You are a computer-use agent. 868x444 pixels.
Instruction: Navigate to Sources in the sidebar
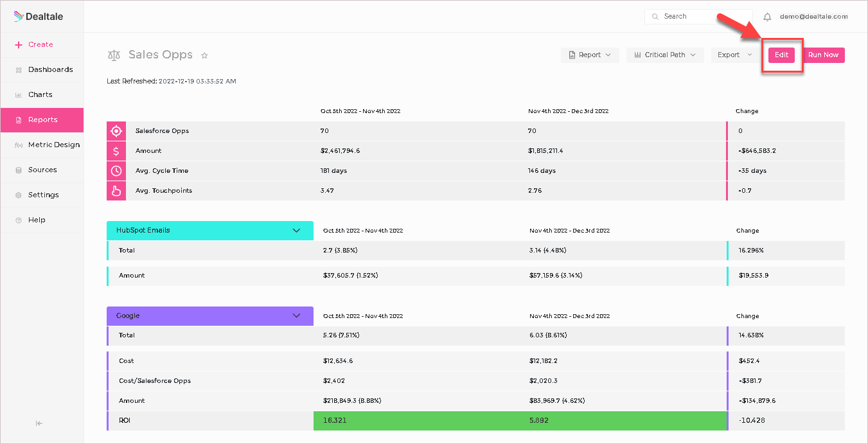click(42, 170)
